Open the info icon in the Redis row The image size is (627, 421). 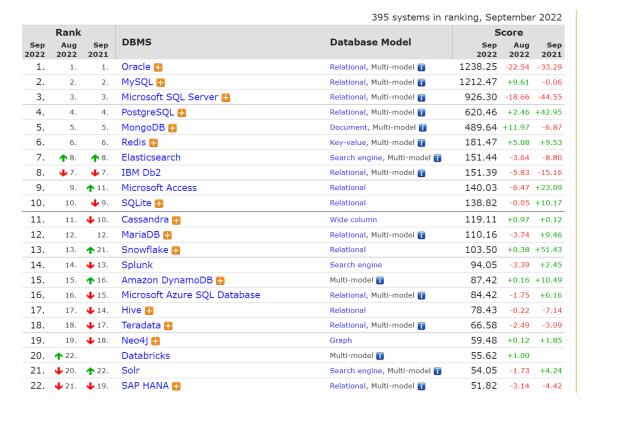(421, 143)
